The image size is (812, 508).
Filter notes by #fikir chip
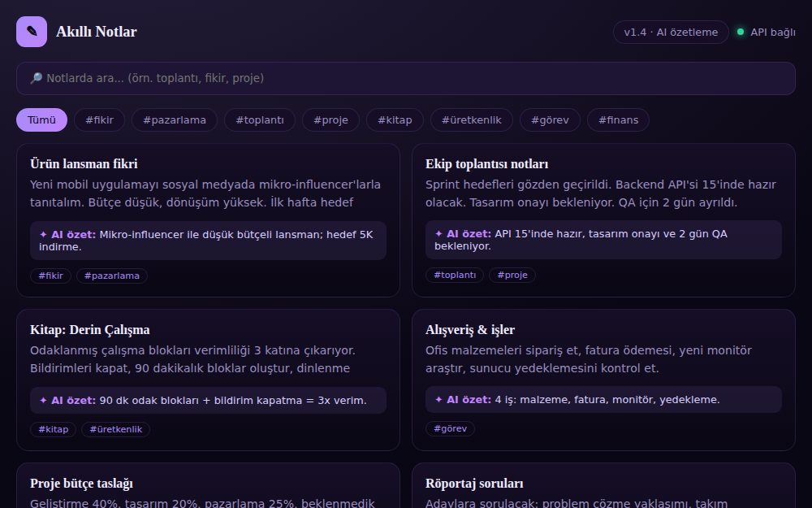pyautogui.click(x=99, y=119)
